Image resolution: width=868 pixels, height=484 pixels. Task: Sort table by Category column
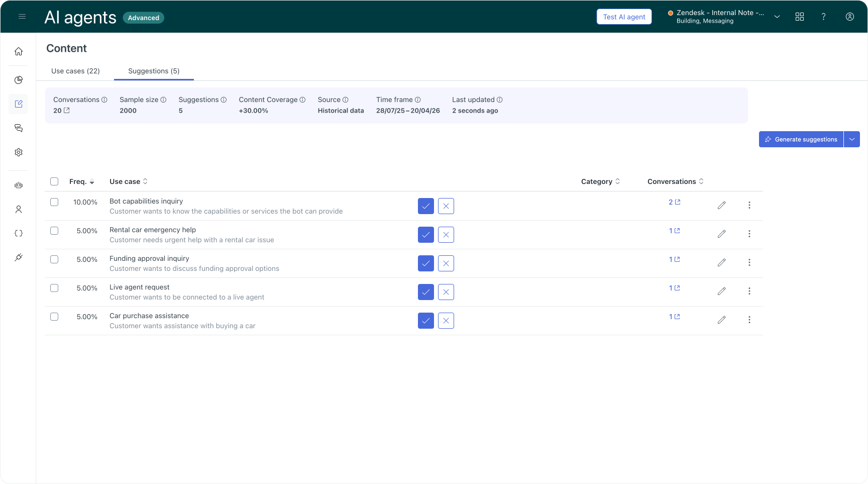pyautogui.click(x=601, y=181)
